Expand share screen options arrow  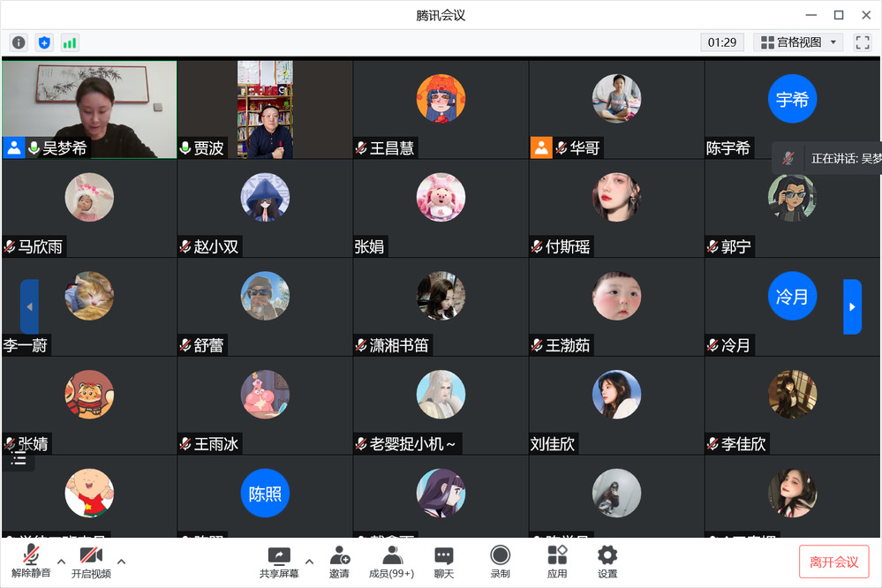pyautogui.click(x=309, y=561)
